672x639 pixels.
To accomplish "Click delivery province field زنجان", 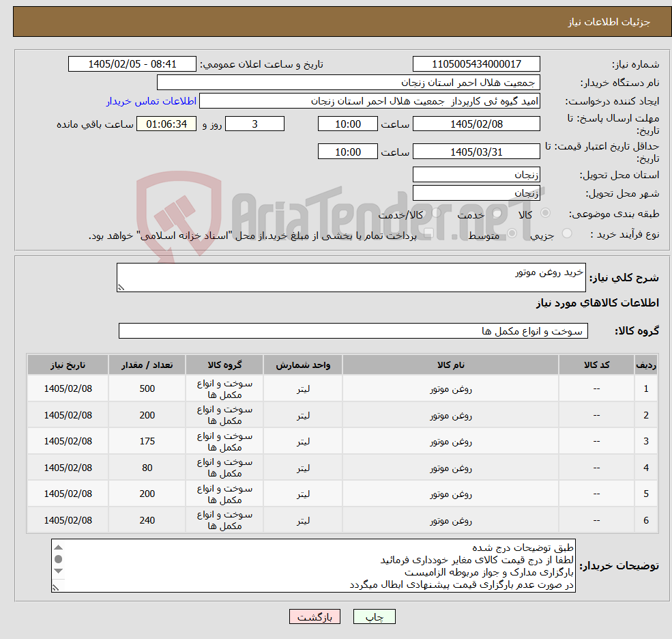I will point(476,175).
